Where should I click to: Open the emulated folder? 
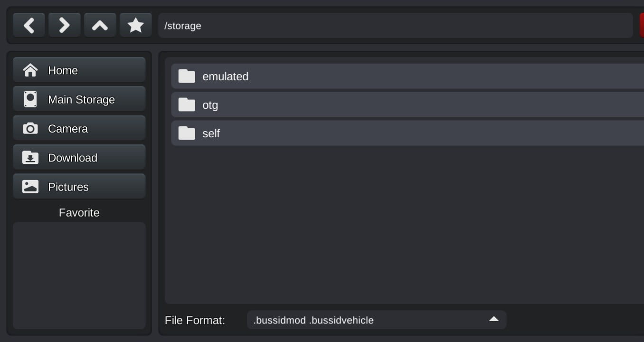(x=226, y=76)
